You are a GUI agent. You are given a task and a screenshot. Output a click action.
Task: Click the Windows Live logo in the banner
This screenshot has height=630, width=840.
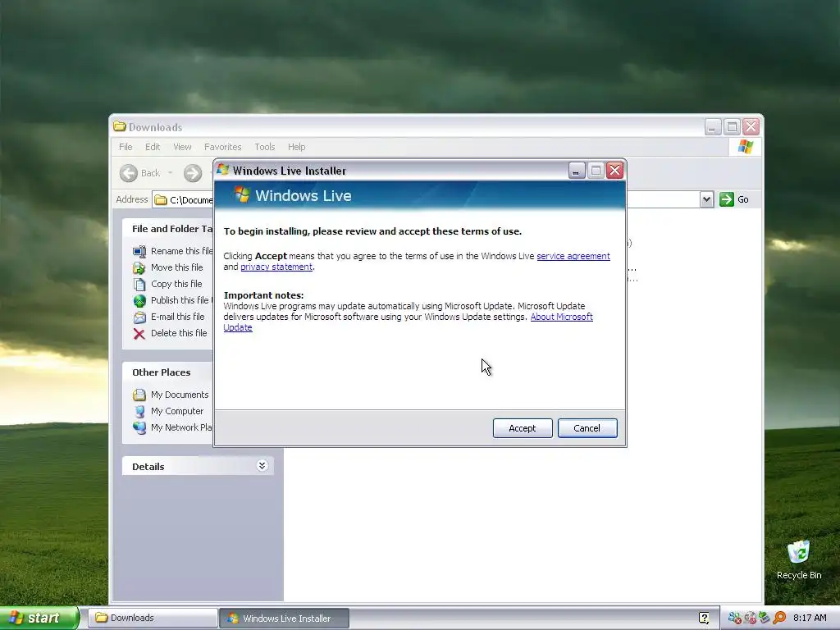[x=242, y=195]
